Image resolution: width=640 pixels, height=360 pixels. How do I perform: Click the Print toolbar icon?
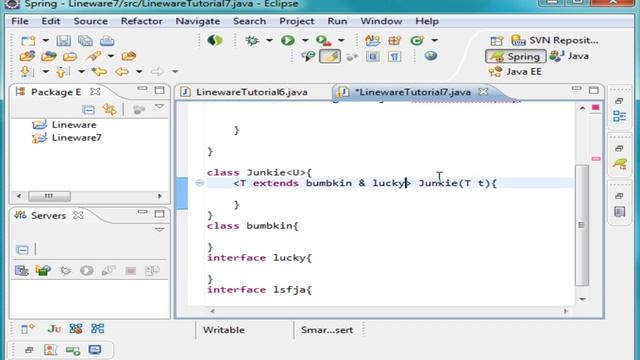[x=107, y=40]
